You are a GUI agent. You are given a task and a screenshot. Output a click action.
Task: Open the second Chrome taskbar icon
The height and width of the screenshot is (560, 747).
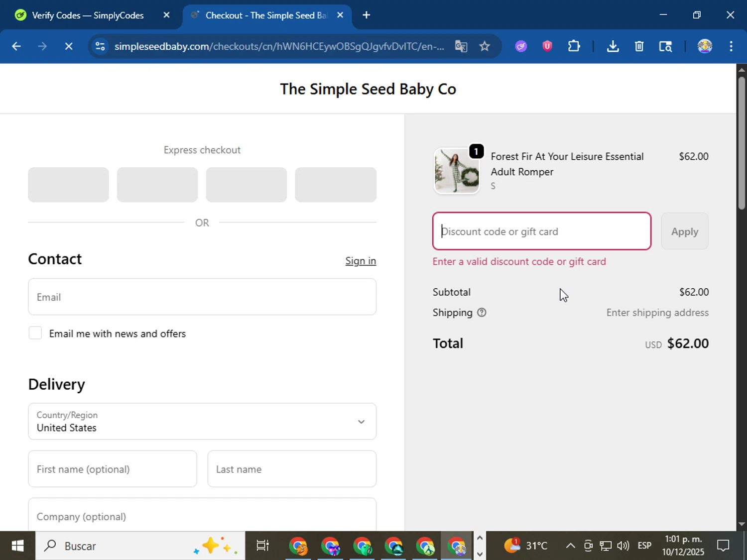[x=331, y=546]
